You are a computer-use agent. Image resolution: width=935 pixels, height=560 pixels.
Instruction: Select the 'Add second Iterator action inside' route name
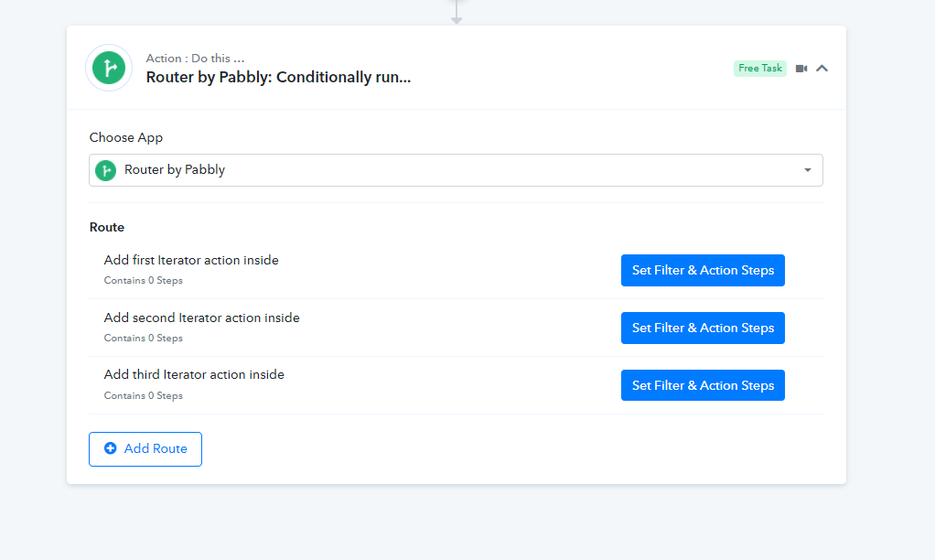(201, 318)
